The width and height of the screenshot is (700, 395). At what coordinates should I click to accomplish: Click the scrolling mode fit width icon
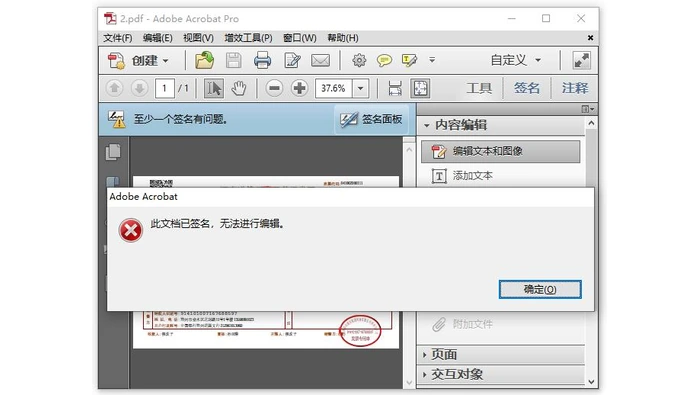pyautogui.click(x=395, y=88)
